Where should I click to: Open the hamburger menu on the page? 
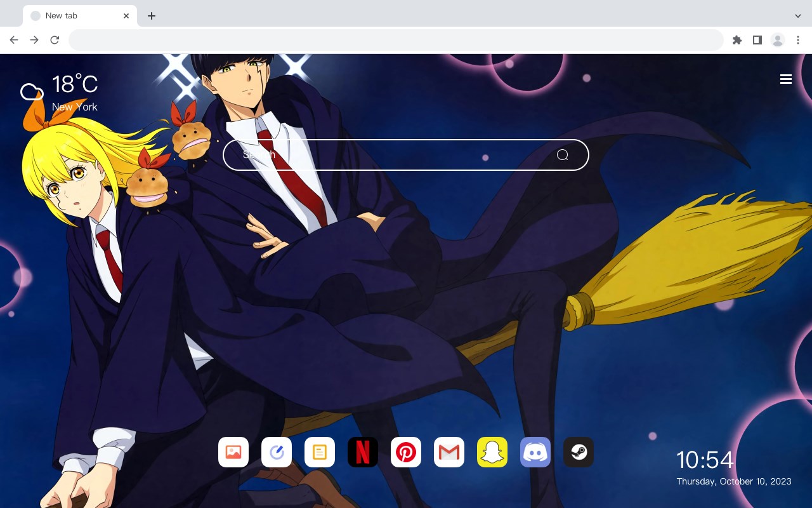[x=786, y=79]
